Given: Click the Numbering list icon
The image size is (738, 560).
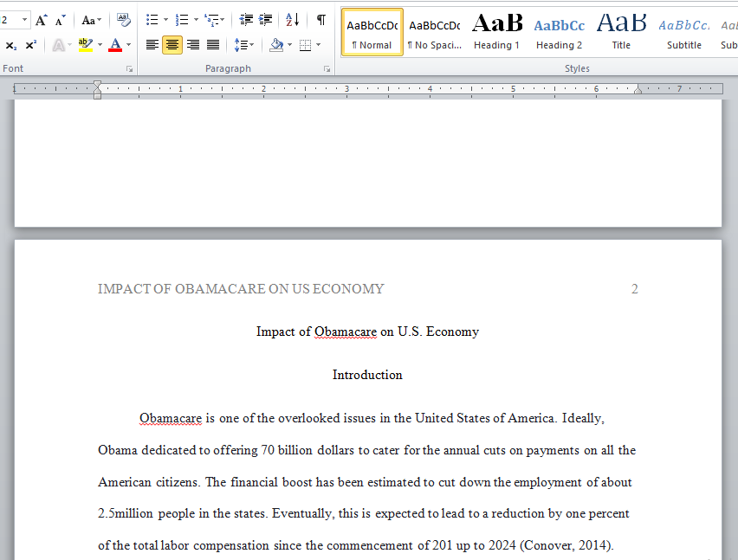Looking at the screenshot, I should (x=182, y=20).
